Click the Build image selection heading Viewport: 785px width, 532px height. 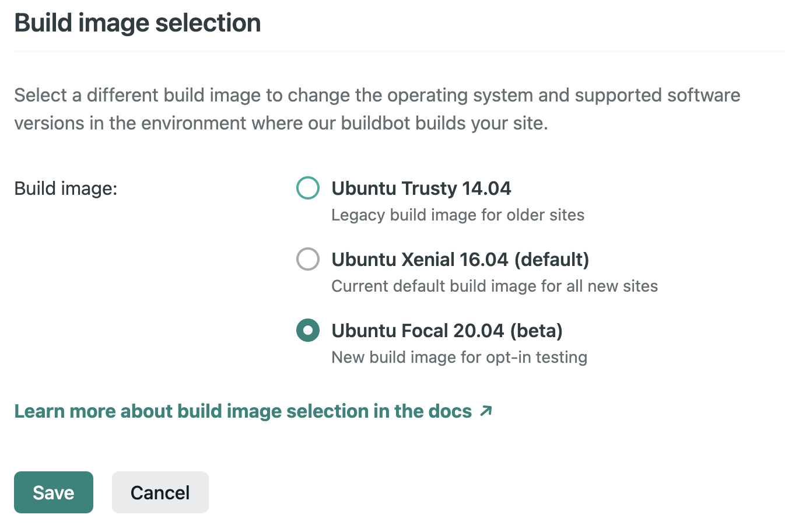coord(138,22)
